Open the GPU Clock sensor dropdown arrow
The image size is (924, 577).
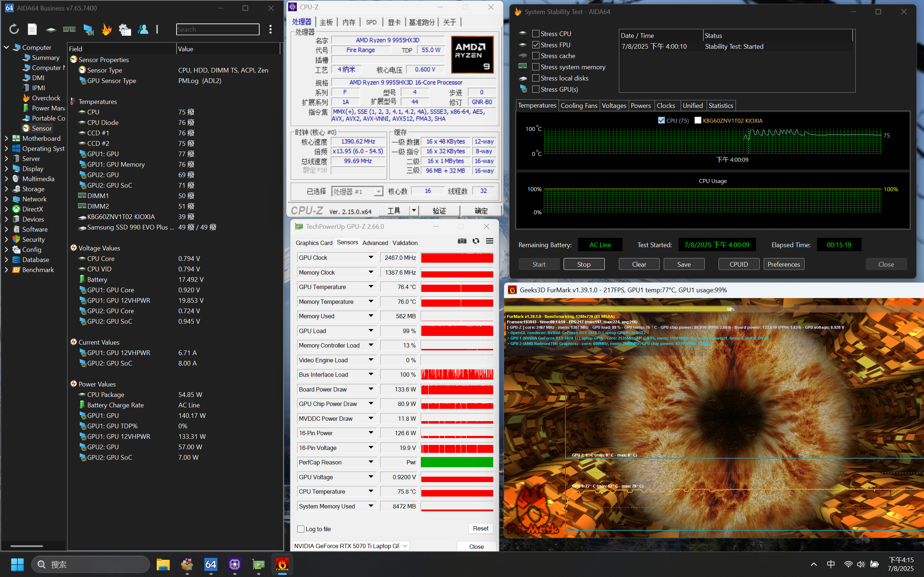pyautogui.click(x=370, y=258)
